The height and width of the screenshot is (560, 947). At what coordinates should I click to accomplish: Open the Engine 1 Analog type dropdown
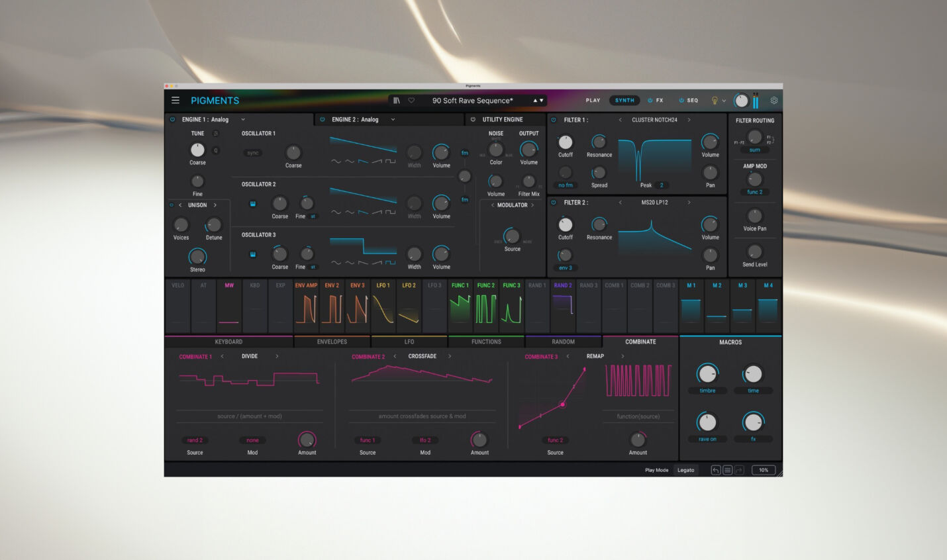pos(243,119)
